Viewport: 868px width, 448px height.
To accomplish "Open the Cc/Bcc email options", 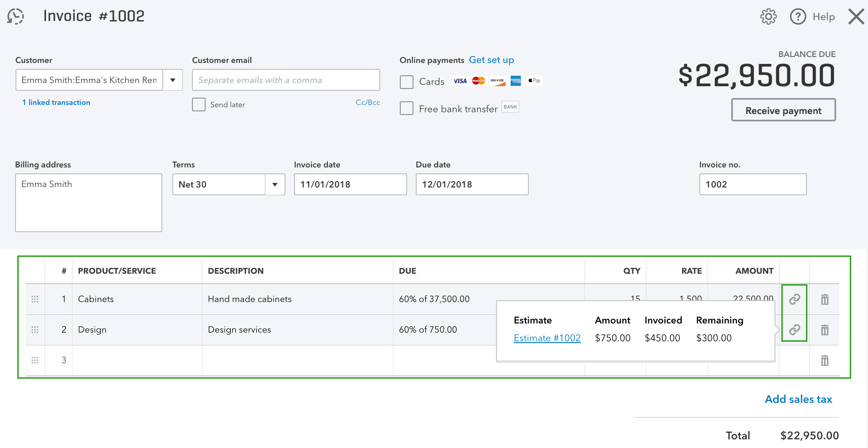I will click(368, 102).
